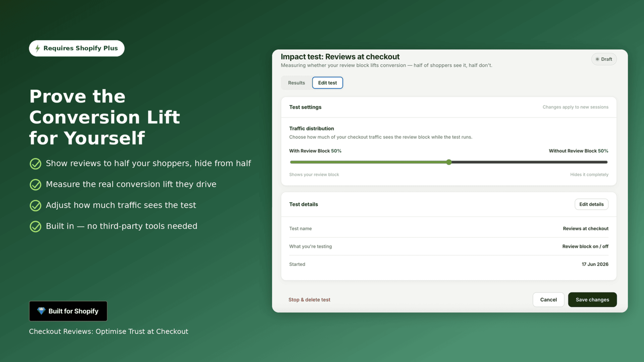Image resolution: width=644 pixels, height=362 pixels.
Task: Click the Requires Shopify Plus badge
Action: [77, 48]
